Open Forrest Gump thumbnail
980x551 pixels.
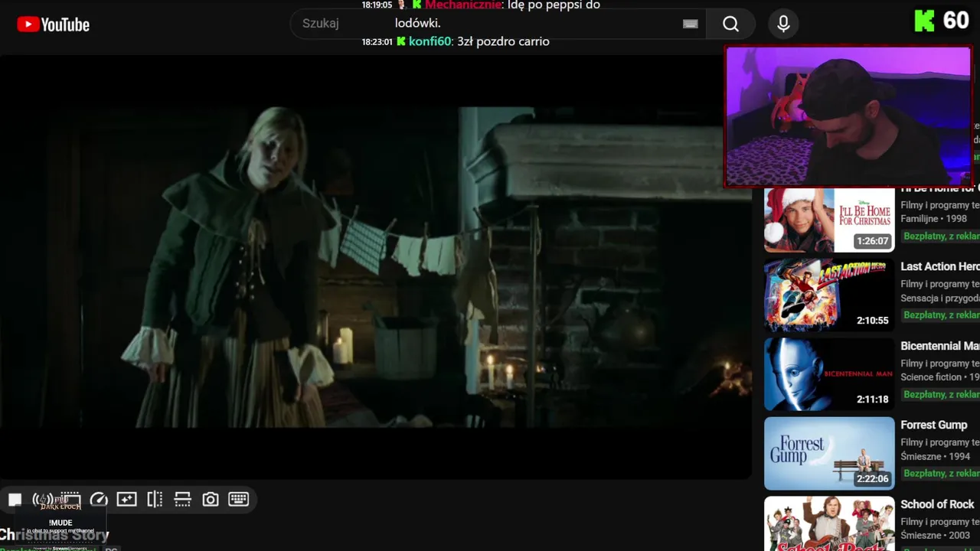829,453
